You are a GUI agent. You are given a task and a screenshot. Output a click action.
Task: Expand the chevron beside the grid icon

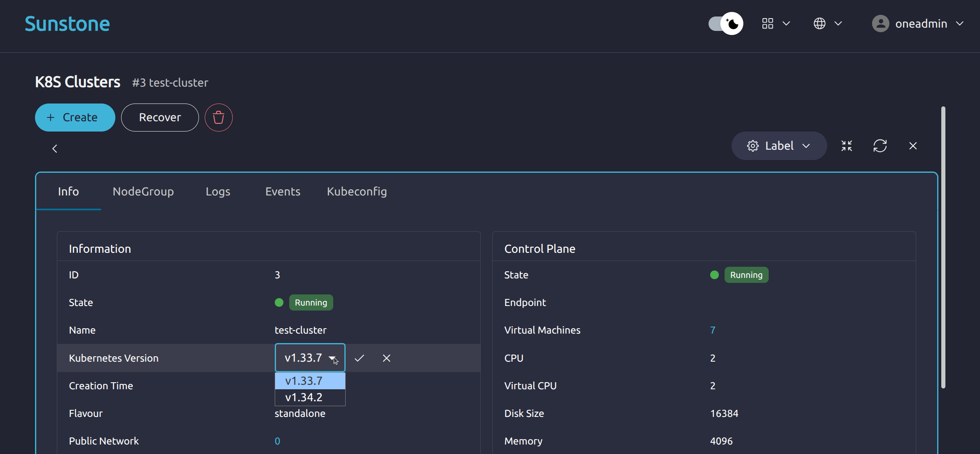pyautogui.click(x=786, y=24)
